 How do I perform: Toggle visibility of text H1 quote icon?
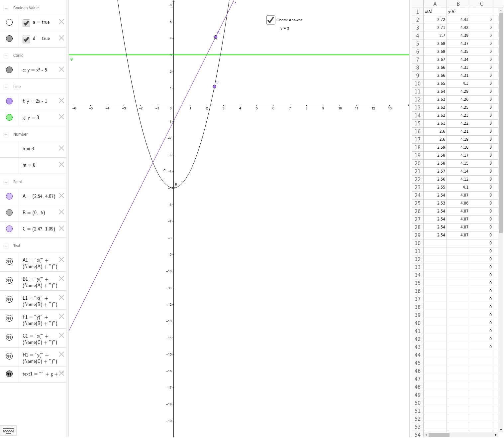(9, 357)
